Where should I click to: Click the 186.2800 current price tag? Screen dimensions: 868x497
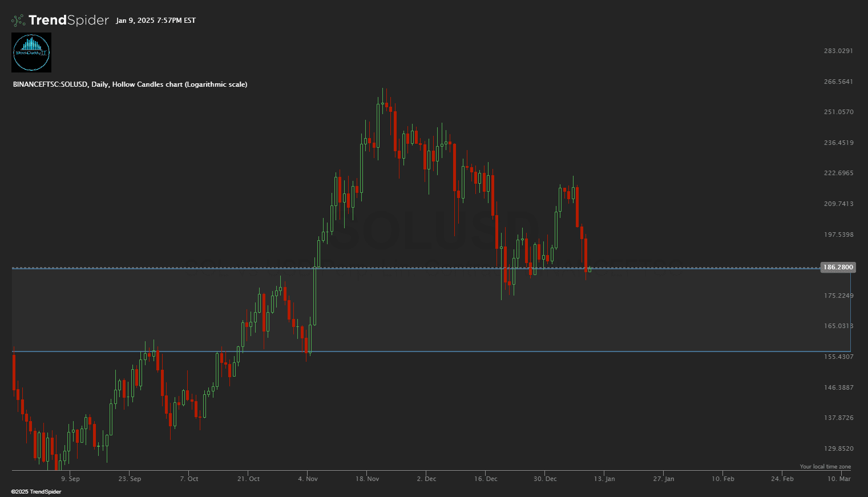837,267
